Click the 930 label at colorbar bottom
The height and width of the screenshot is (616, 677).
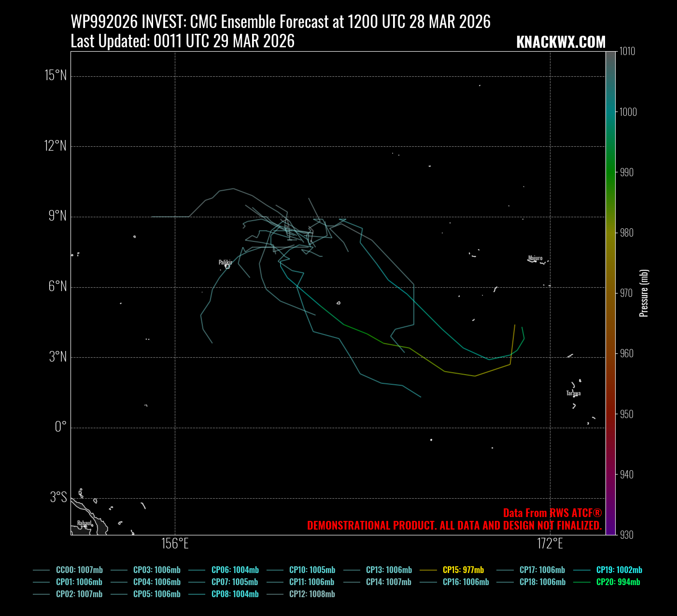627,534
